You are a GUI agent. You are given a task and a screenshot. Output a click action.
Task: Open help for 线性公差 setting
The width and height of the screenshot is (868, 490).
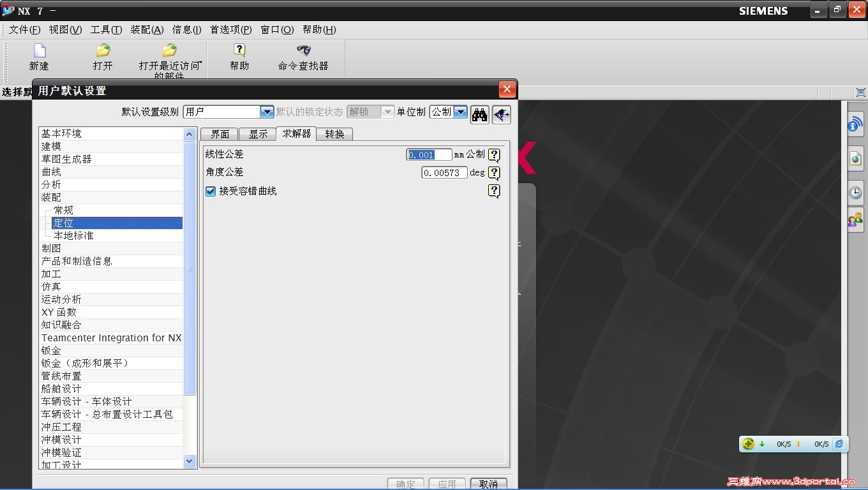(494, 155)
